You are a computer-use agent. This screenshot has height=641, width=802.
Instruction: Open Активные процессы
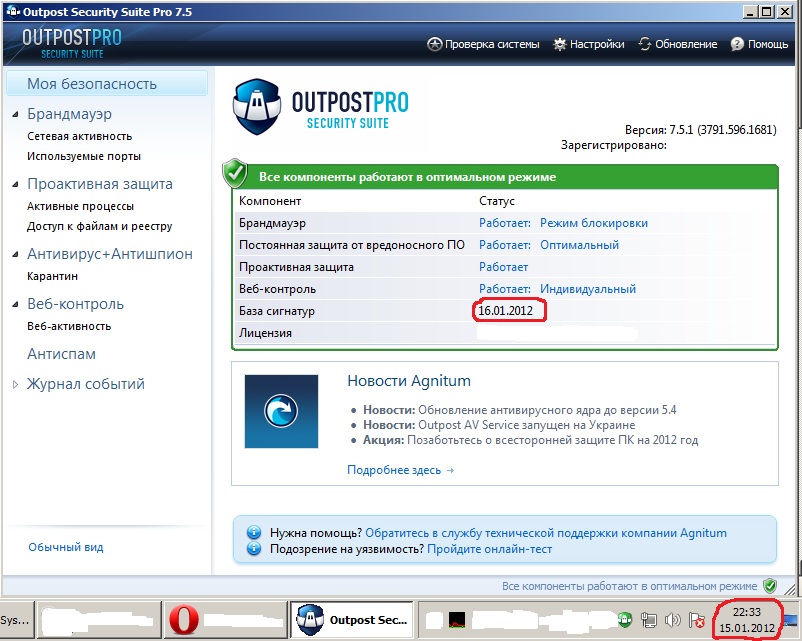coord(80,206)
